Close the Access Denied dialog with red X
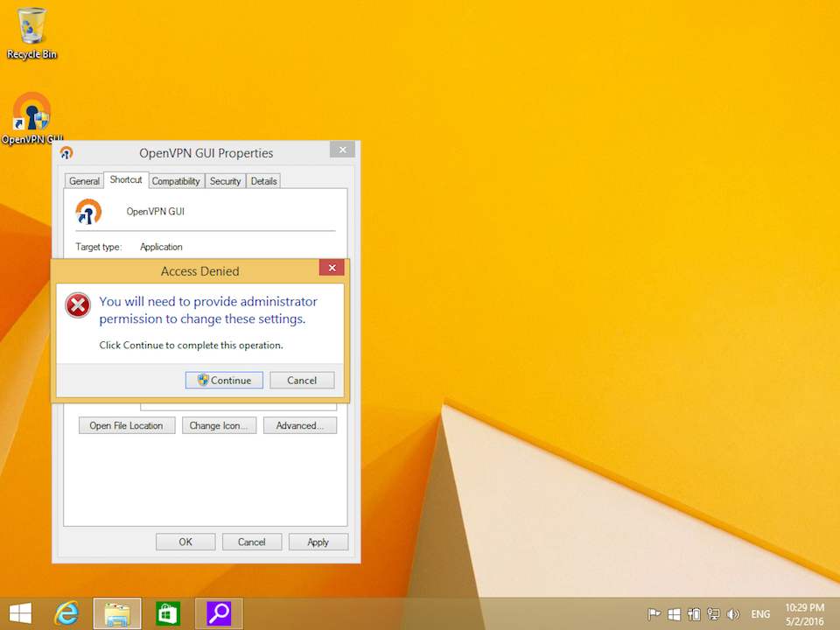This screenshot has height=630, width=840. click(332, 268)
